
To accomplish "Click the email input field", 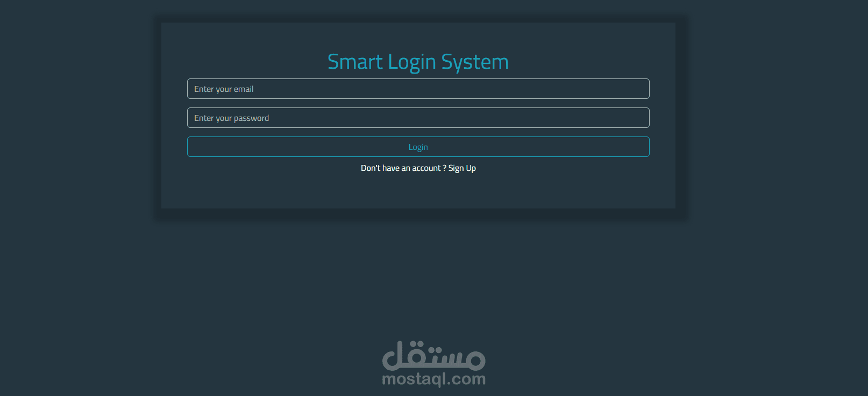I will click(x=418, y=89).
